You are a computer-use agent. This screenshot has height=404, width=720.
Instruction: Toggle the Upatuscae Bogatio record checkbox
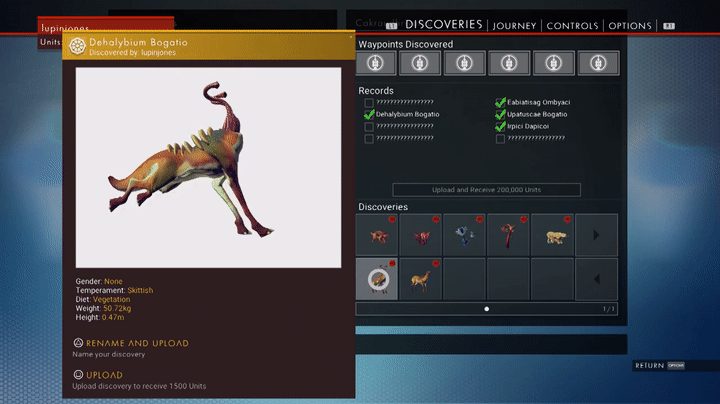click(x=501, y=114)
